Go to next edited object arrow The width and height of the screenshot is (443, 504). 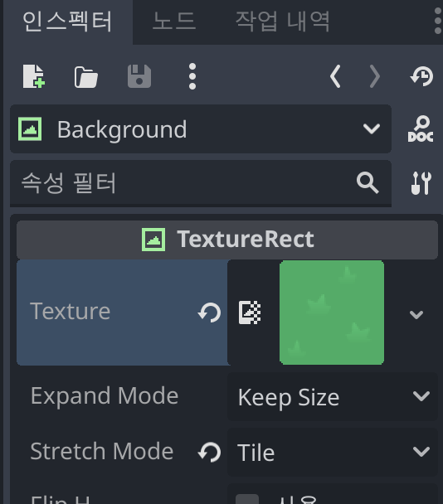pos(374,76)
